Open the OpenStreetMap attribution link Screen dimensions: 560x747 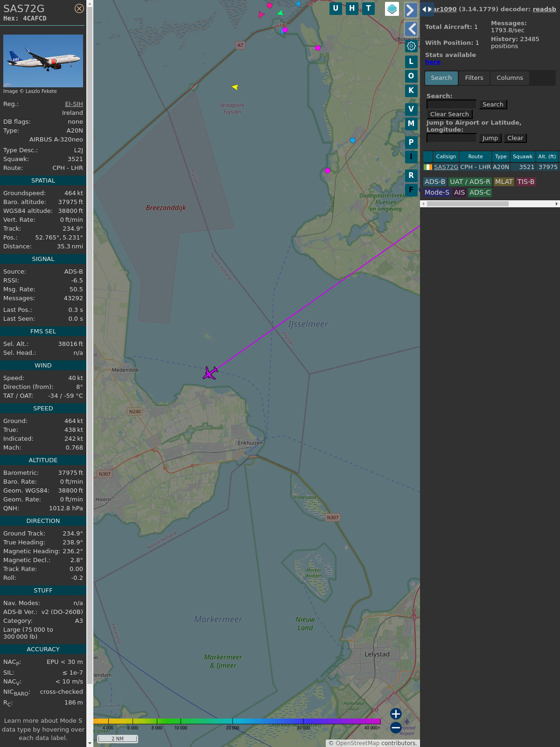pyautogui.click(x=357, y=743)
